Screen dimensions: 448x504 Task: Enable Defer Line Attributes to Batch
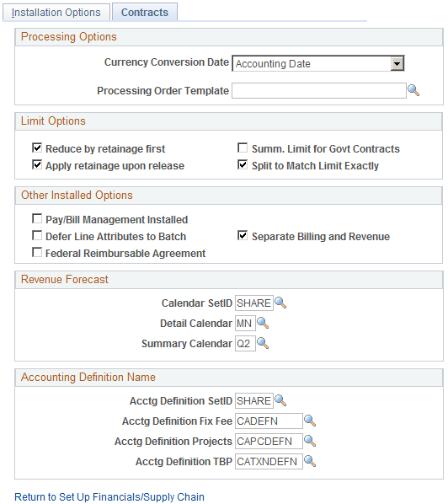(x=37, y=236)
